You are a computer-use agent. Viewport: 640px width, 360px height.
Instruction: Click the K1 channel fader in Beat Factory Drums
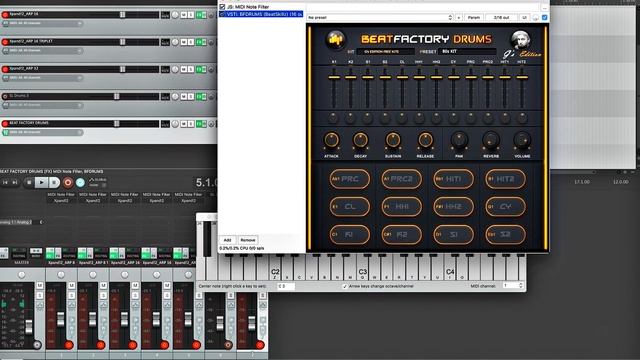(334, 77)
